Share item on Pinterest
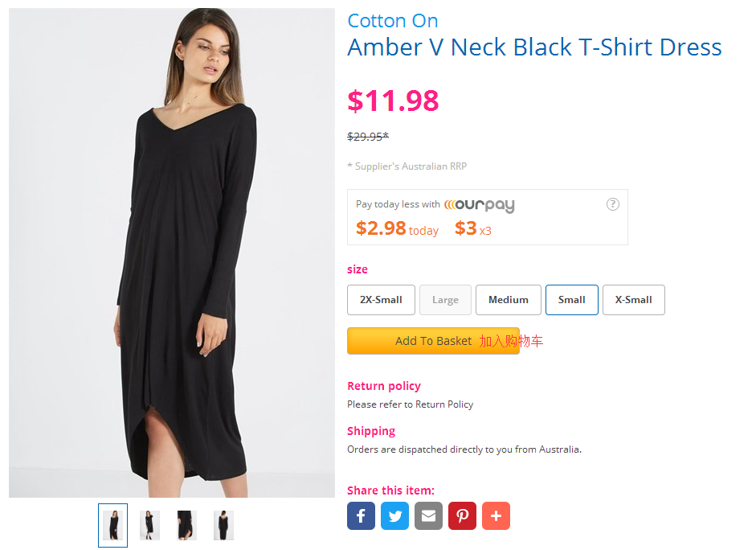Viewport: 756px width, 550px height. [x=462, y=516]
